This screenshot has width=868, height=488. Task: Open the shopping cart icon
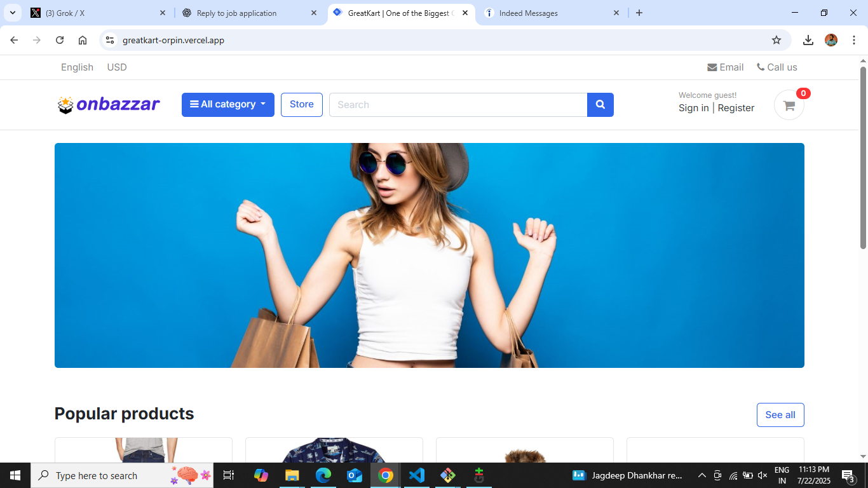tap(789, 105)
